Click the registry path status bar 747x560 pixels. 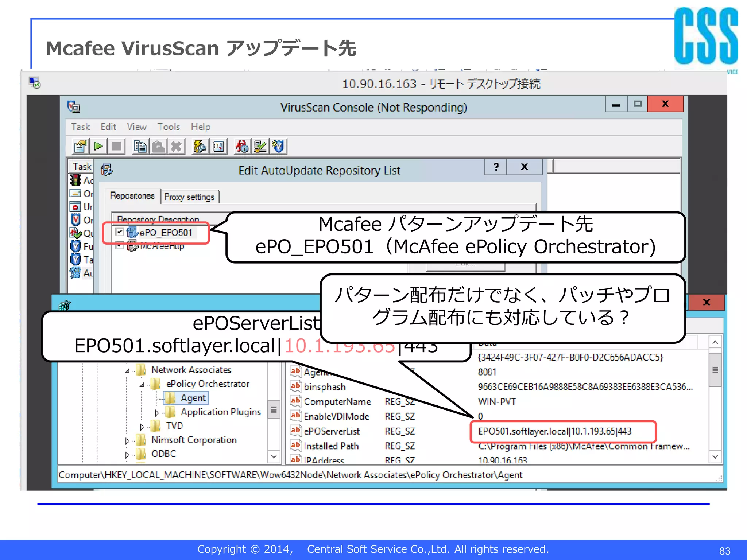point(390,475)
